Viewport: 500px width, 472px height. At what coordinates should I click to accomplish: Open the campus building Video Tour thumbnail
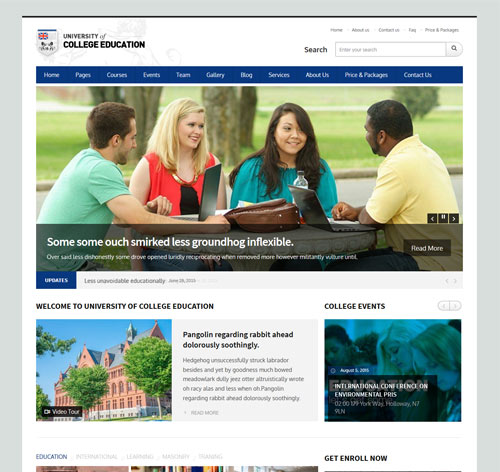104,370
